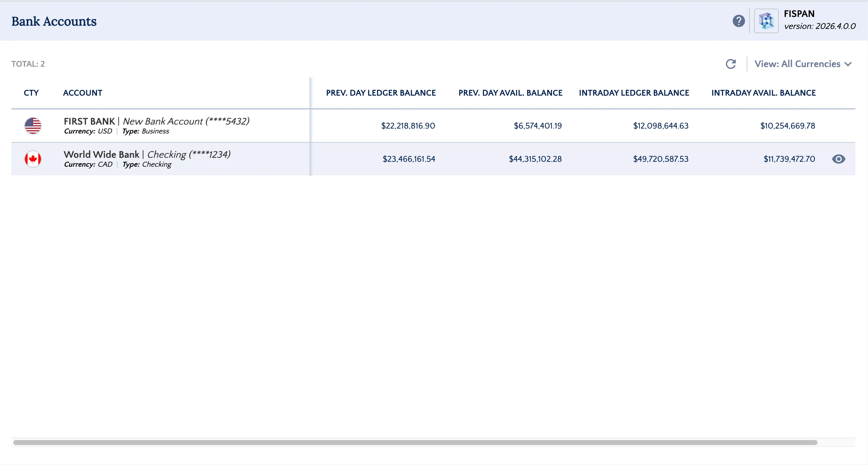Click the $44,315,102.28 balance cell

[536, 159]
